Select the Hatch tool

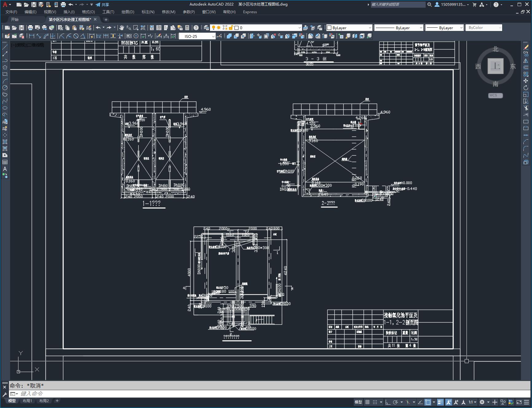click(x=5, y=142)
